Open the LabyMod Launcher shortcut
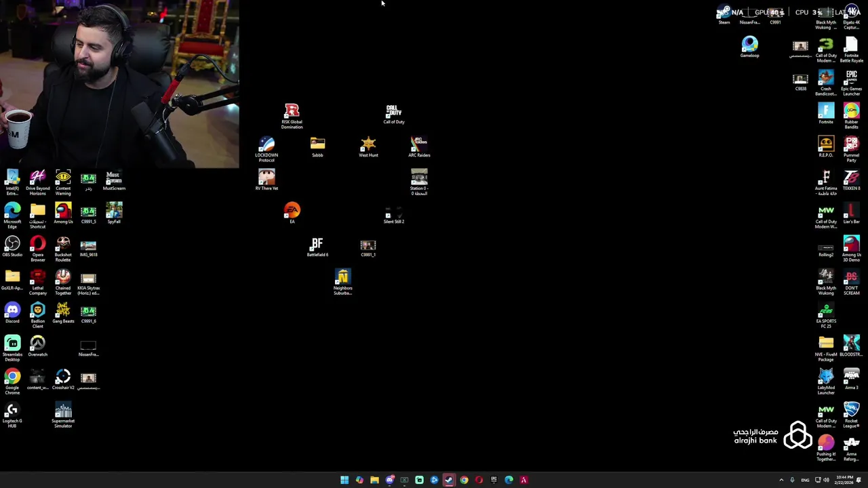868x488 pixels. point(826,382)
